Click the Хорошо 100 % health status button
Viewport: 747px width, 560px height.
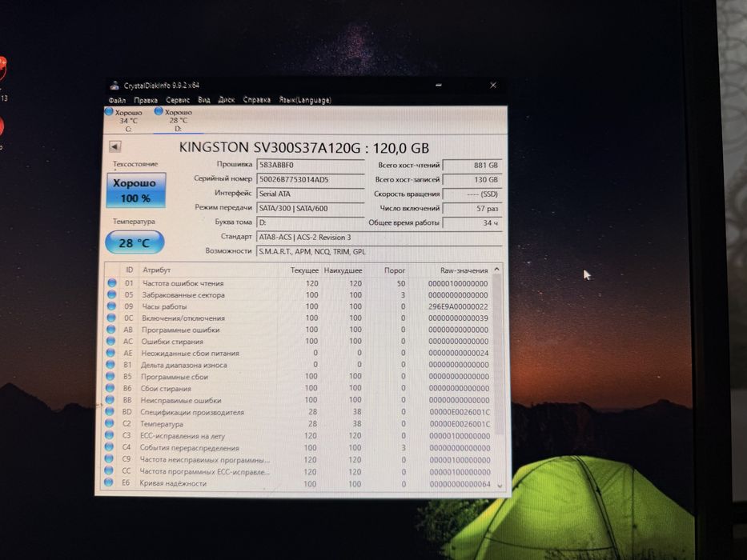(x=136, y=190)
